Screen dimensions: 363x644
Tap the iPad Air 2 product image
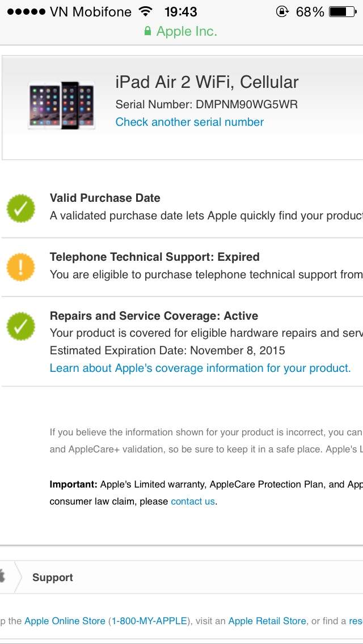coord(61,105)
